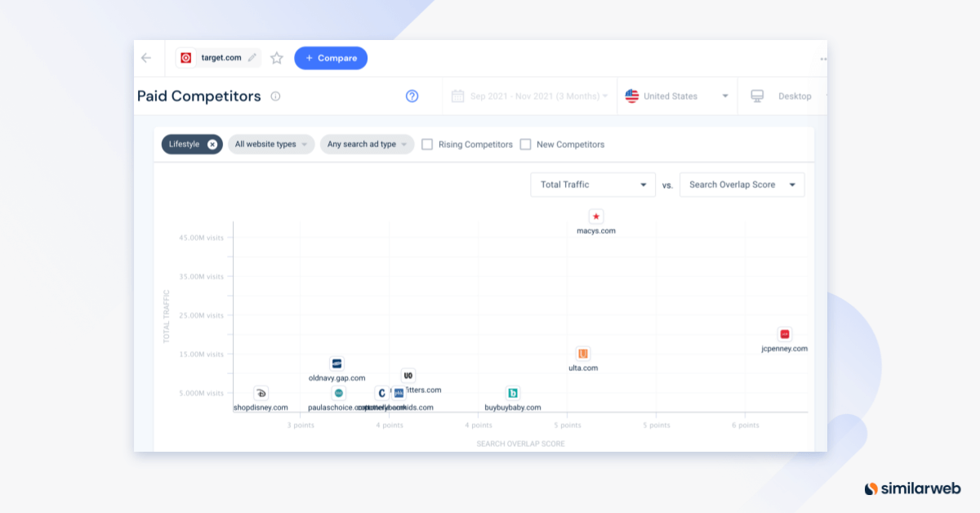Click the star to favorite target.com

[x=276, y=57]
